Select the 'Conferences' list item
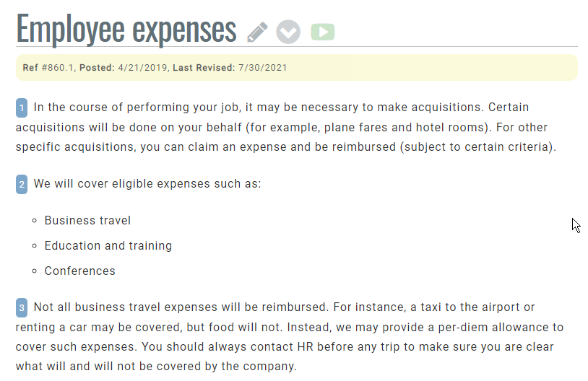 [79, 271]
